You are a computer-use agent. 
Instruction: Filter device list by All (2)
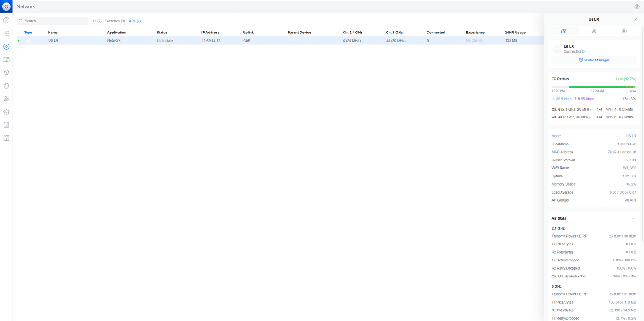pyautogui.click(x=97, y=21)
